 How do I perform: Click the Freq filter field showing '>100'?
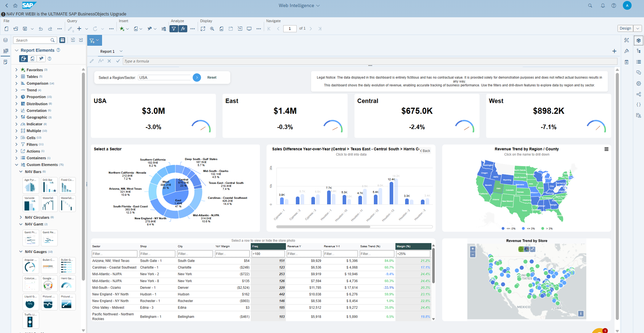[268, 254]
